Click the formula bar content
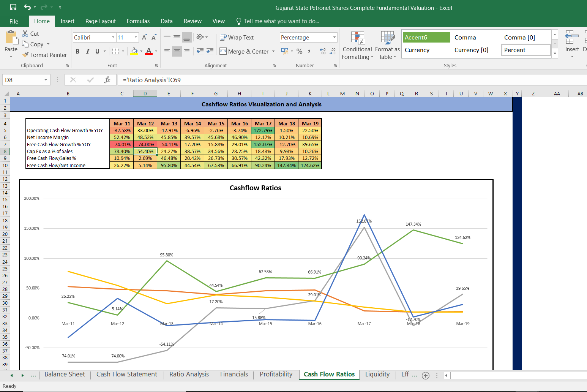This screenshot has height=392, width=587. tap(353, 80)
